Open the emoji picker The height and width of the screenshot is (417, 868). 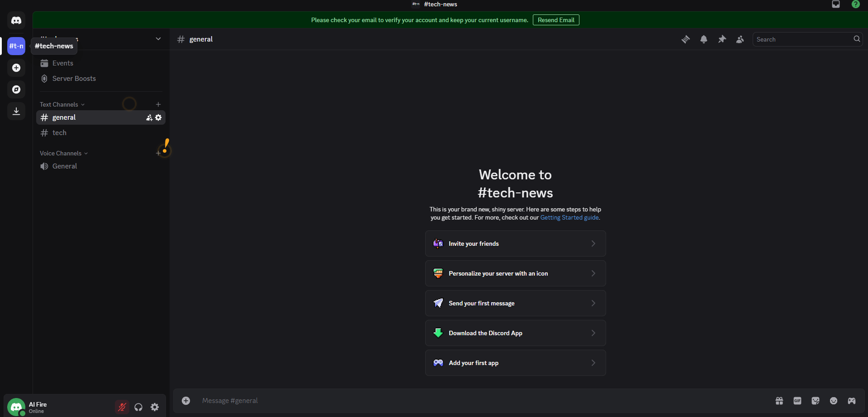click(x=834, y=401)
